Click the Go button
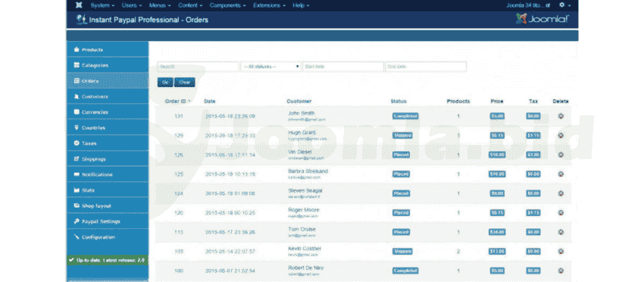 165,82
